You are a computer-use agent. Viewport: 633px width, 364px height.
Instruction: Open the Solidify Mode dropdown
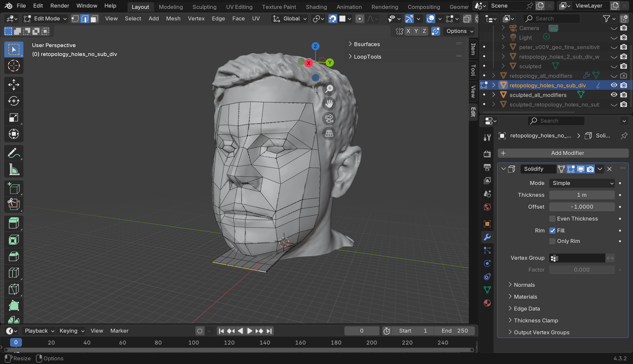tap(582, 183)
